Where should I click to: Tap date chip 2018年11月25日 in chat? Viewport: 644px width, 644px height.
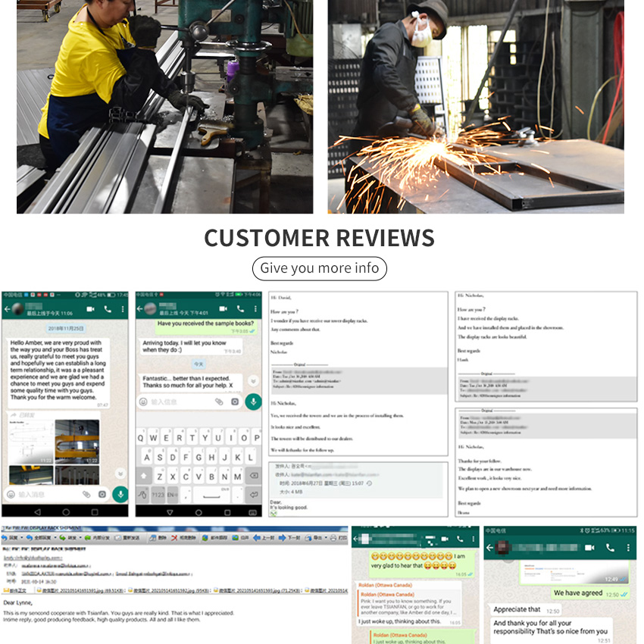[x=66, y=329]
